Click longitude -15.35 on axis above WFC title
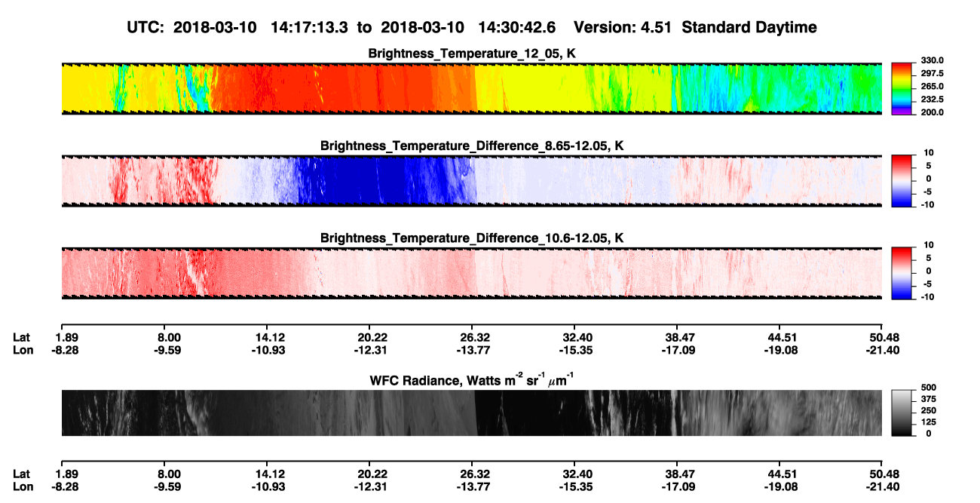The height and width of the screenshot is (503, 980). (x=574, y=350)
